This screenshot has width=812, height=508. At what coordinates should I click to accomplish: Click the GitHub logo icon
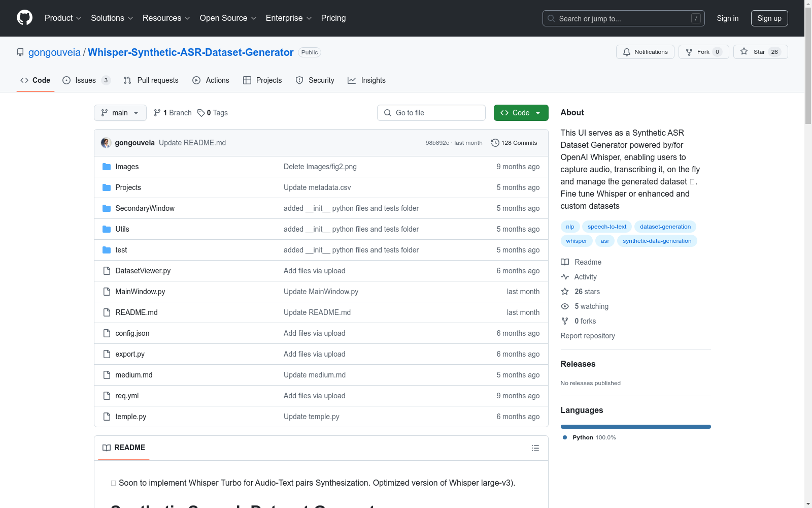[24, 18]
